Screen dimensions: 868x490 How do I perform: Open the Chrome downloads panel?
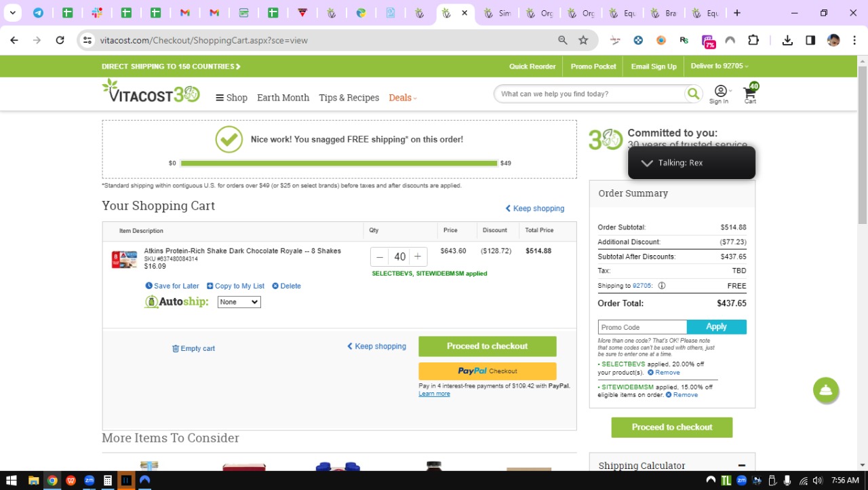pyautogui.click(x=787, y=40)
